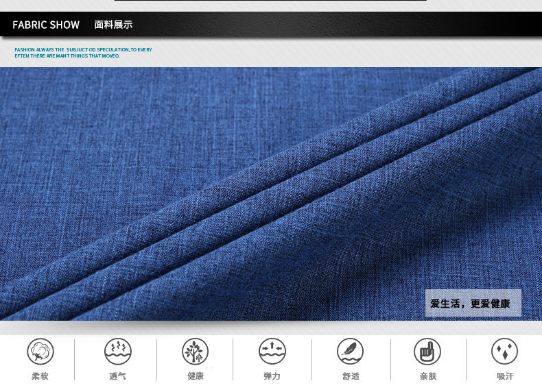Click the EFTEN THERE ARE MANT THINGS line

click(67, 56)
